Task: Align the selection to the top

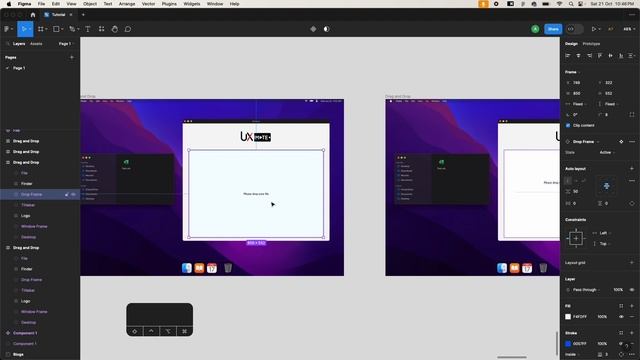Action: point(600,56)
